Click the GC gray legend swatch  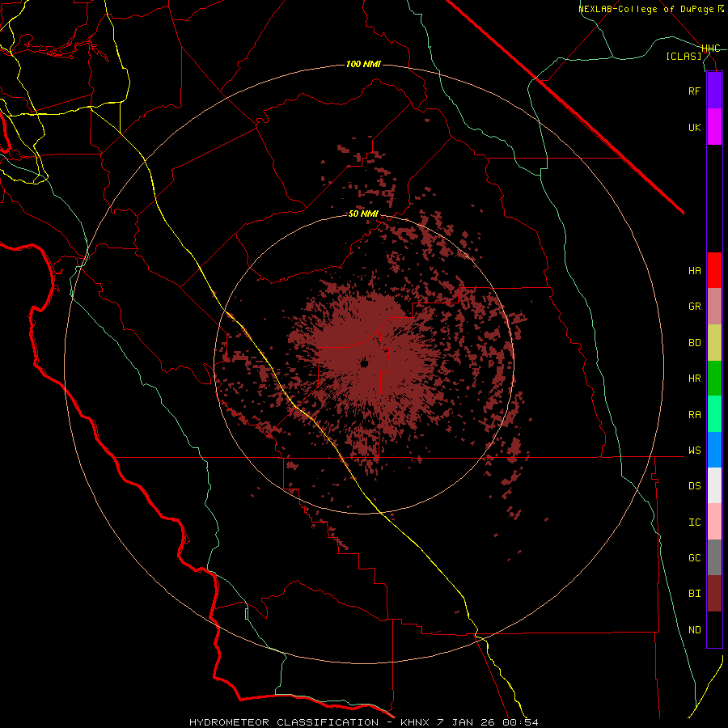714,557
